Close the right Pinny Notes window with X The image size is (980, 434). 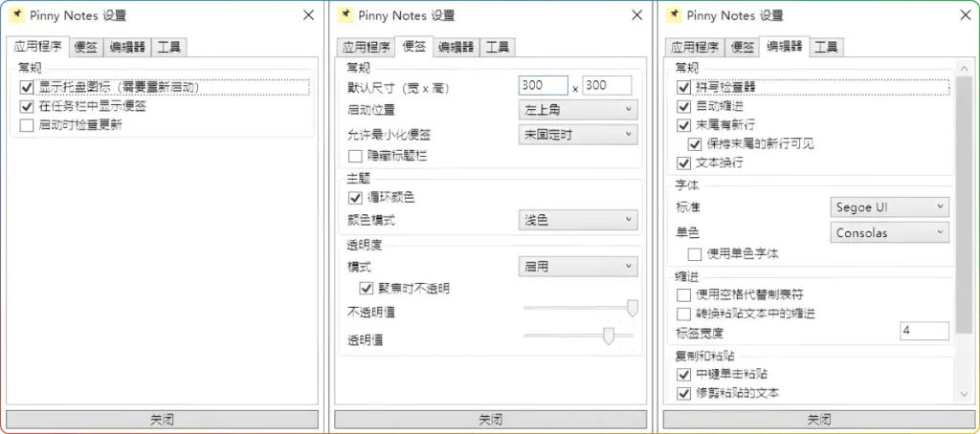pyautogui.click(x=965, y=15)
